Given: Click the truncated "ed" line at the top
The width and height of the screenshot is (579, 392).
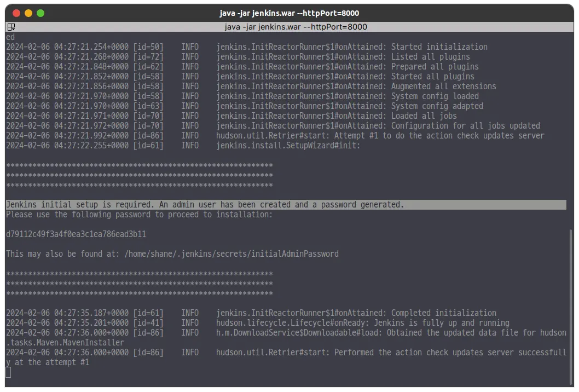Looking at the screenshot, I should pos(10,37).
